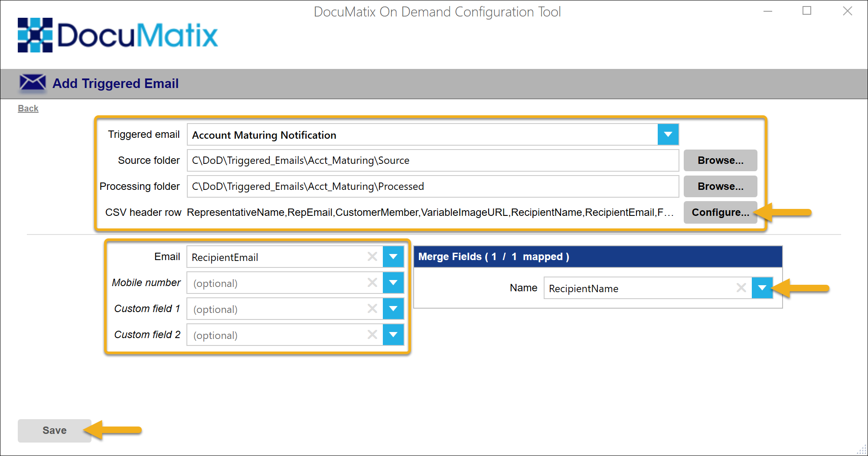Click the CSV header row text
This screenshot has width=868, height=456.
tap(430, 212)
